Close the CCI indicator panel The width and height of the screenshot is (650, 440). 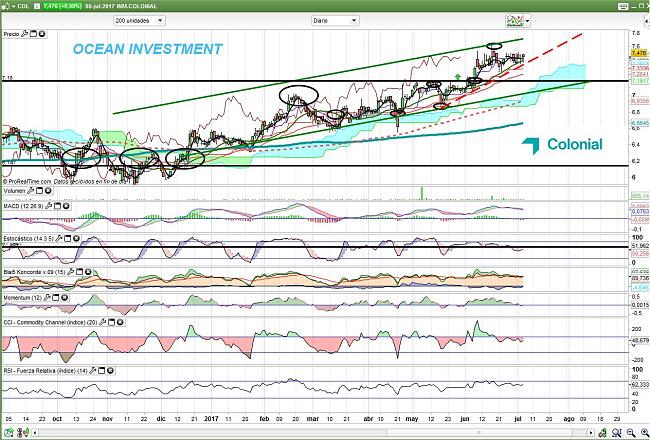(120, 322)
